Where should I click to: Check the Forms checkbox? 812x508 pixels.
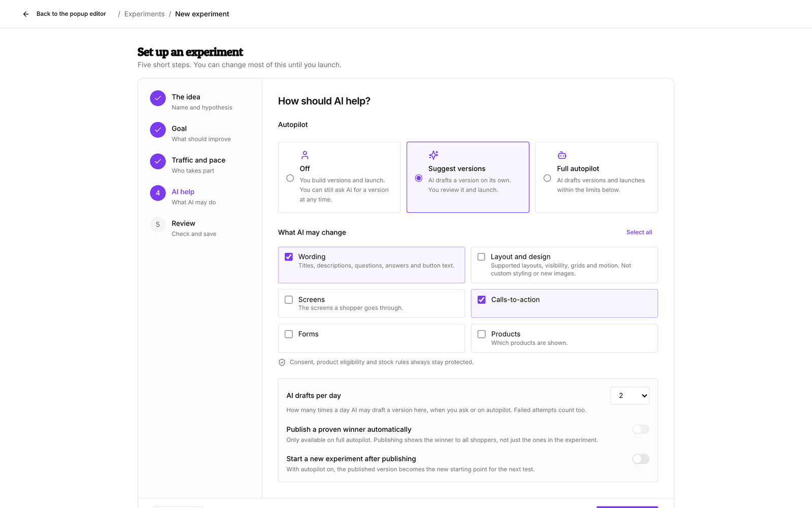(x=289, y=334)
